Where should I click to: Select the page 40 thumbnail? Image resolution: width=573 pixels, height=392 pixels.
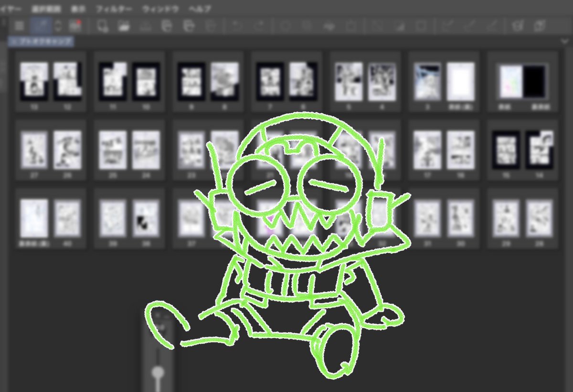coord(67,218)
